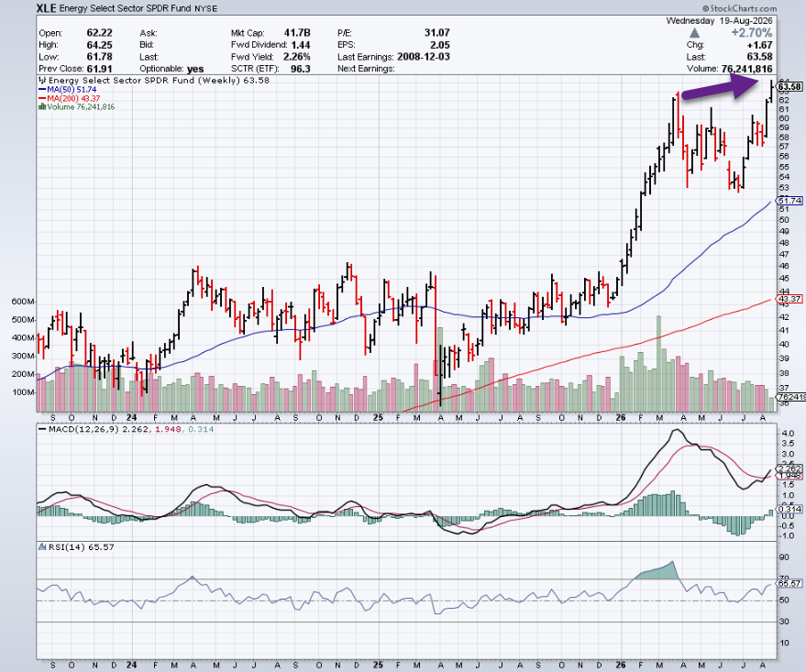Click the MA(200) 43.37 legend entry
806x672 pixels.
(x=70, y=98)
